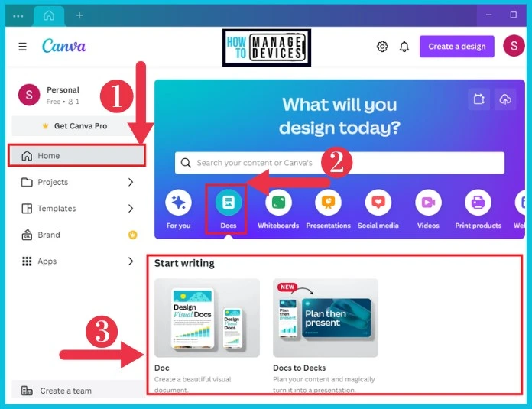
Task: Click the home tab in the title bar
Action: click(x=49, y=15)
